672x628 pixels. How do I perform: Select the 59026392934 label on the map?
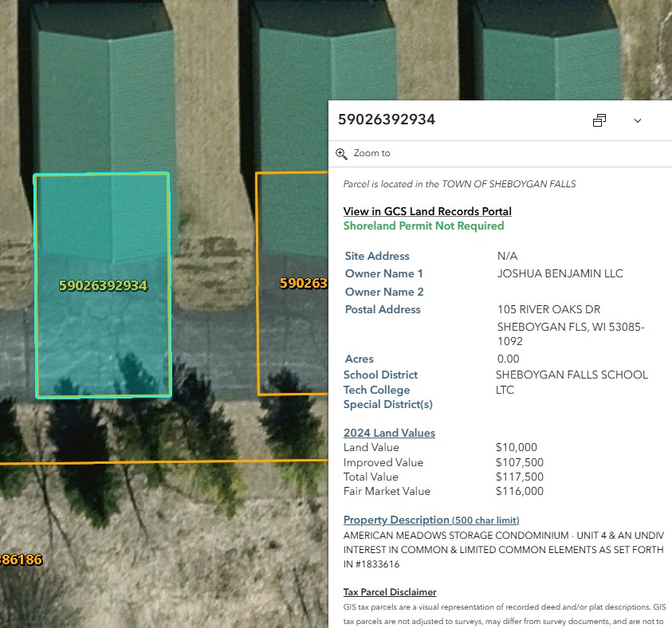[103, 285]
